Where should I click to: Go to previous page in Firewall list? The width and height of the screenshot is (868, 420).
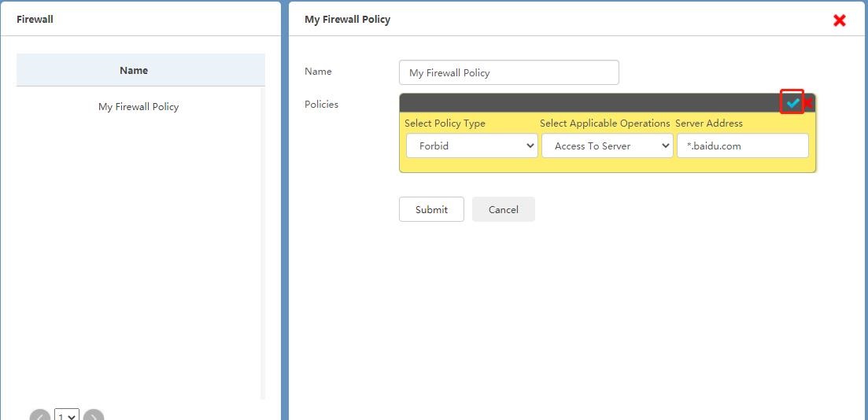[40, 416]
